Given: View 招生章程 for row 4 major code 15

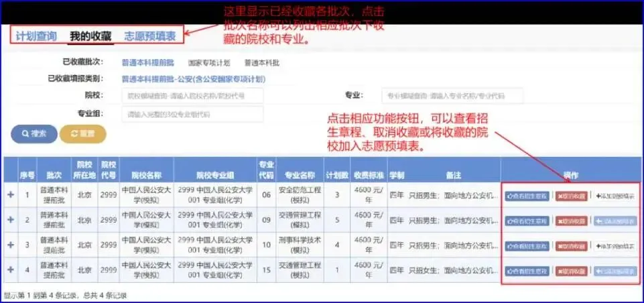Looking at the screenshot, I should point(527,271).
